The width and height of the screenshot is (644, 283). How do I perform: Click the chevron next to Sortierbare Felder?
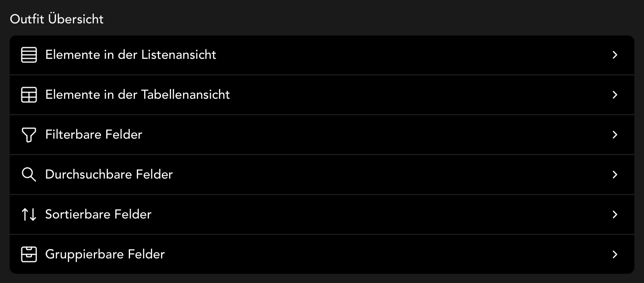(615, 214)
